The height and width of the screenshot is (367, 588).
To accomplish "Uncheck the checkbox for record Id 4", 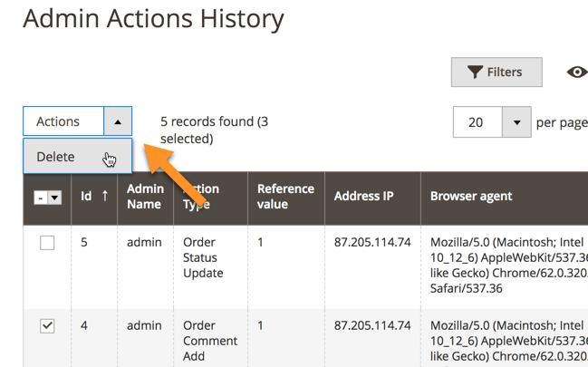I will [x=47, y=325].
